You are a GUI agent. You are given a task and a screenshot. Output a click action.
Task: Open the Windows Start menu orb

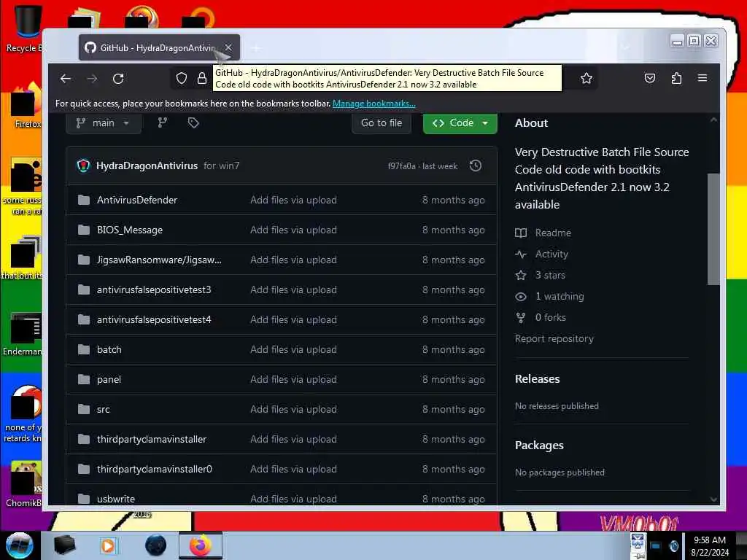coord(20,545)
